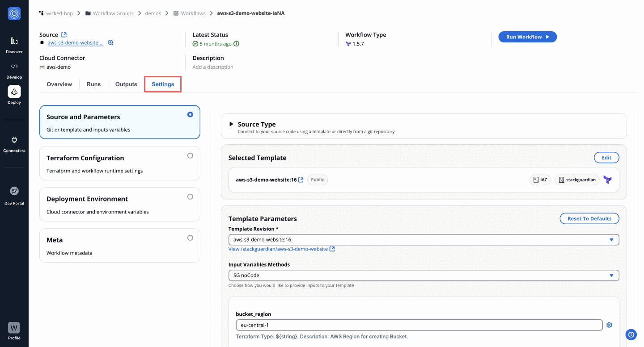This screenshot has width=644, height=347.
Task: Click the blue info button at bottom right
Action: (631, 334)
